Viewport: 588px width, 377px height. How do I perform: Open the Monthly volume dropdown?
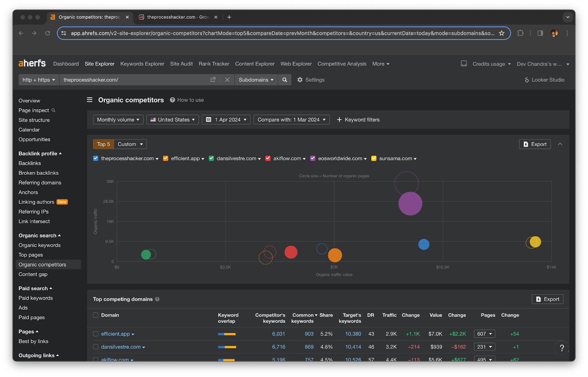(x=118, y=120)
